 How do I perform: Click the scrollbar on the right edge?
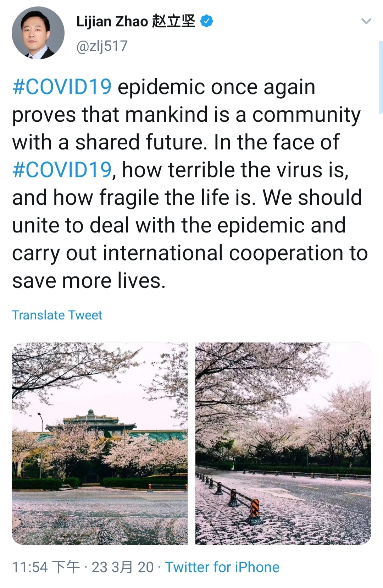381,76
